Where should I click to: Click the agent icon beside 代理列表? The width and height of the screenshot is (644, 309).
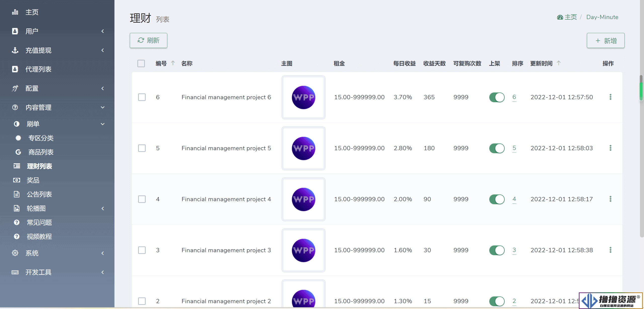click(x=15, y=69)
